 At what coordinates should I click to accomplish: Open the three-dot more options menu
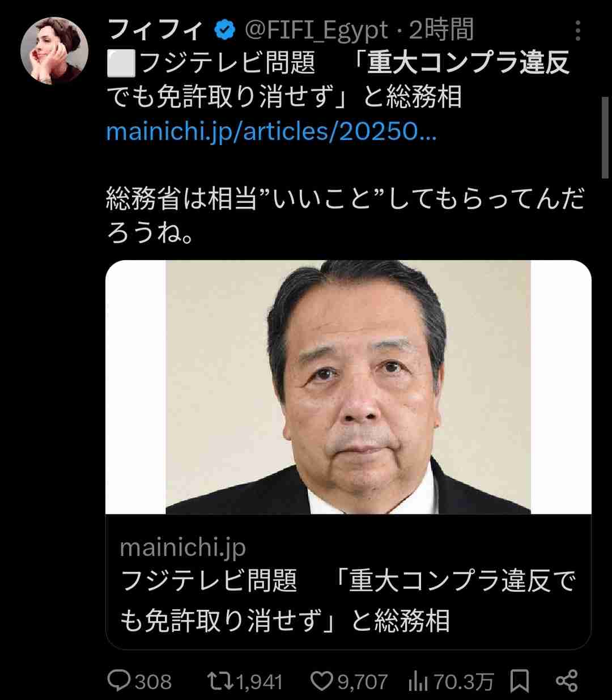click(578, 31)
